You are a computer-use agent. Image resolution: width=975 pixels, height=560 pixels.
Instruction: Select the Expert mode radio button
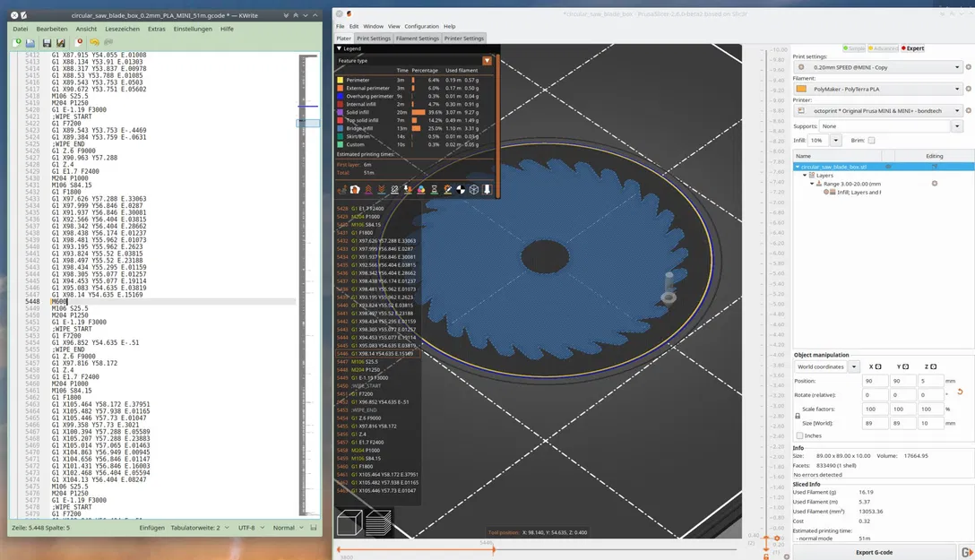(x=903, y=48)
